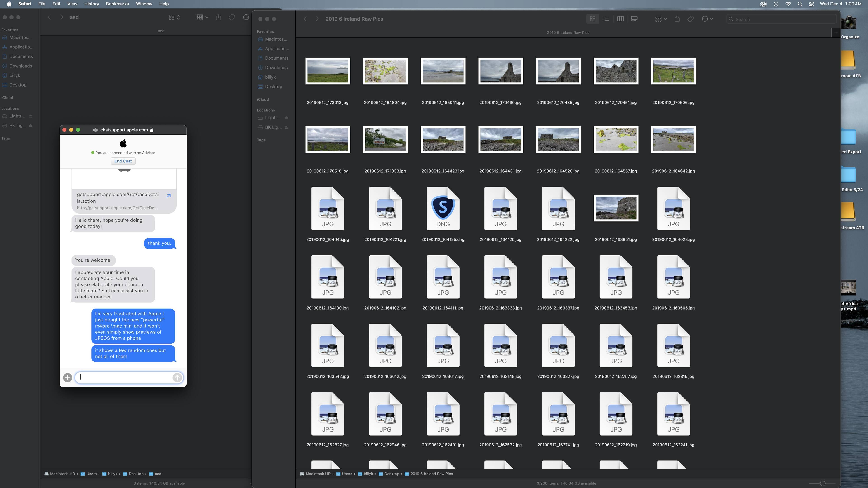Click the End Chat button
The image size is (868, 488).
[123, 161]
